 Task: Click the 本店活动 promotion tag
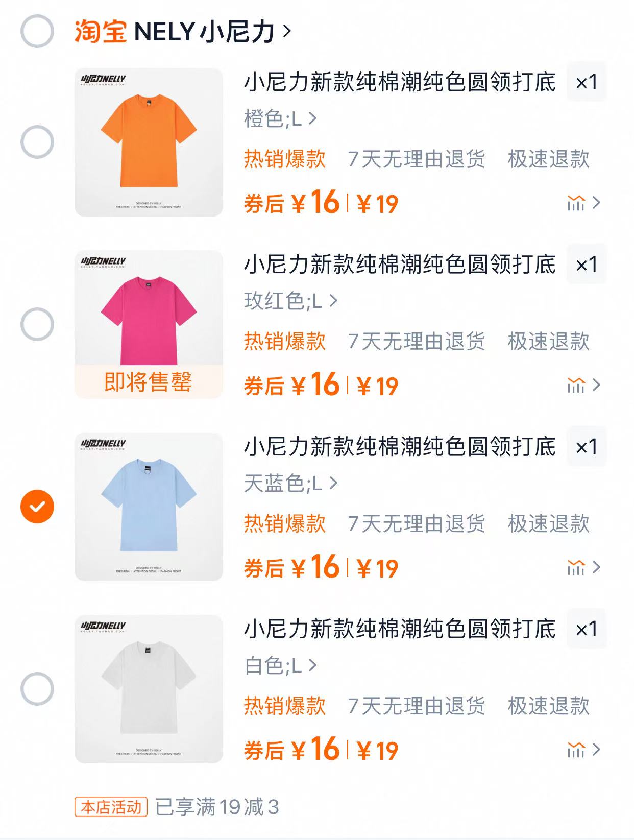111,807
